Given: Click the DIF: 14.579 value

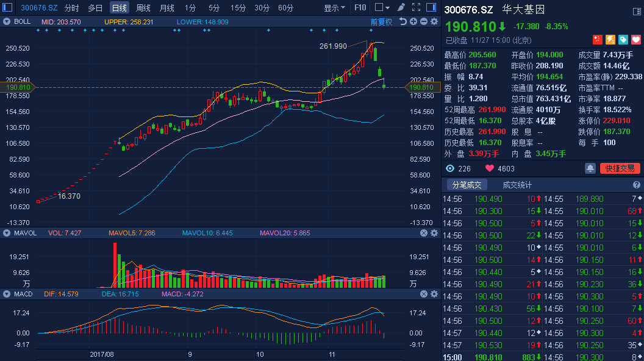Looking at the screenshot, I should (61, 294).
